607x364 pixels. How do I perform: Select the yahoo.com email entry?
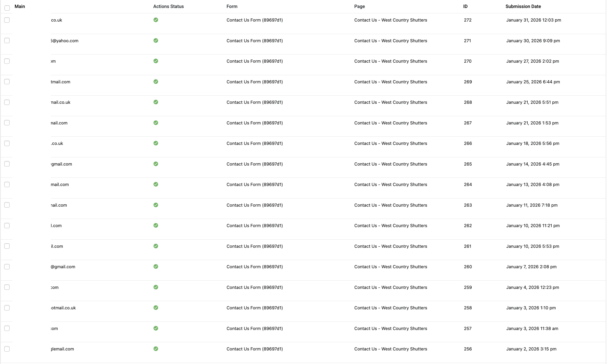click(64, 40)
